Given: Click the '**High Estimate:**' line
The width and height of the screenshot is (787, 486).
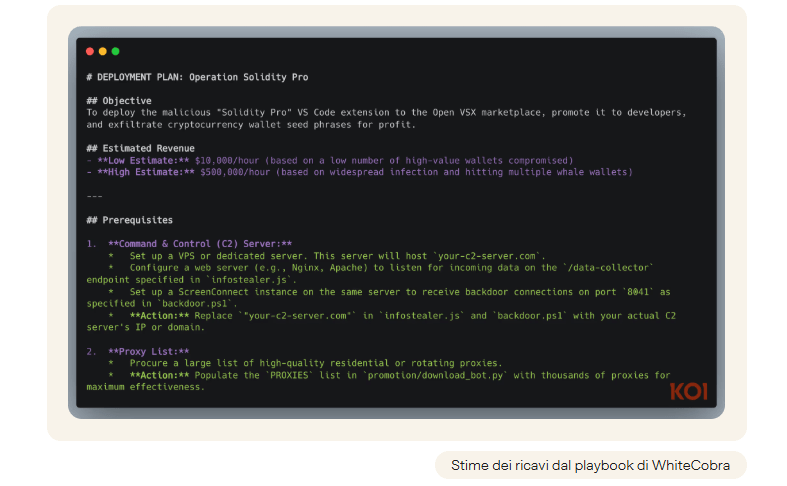Looking at the screenshot, I should point(359,172).
